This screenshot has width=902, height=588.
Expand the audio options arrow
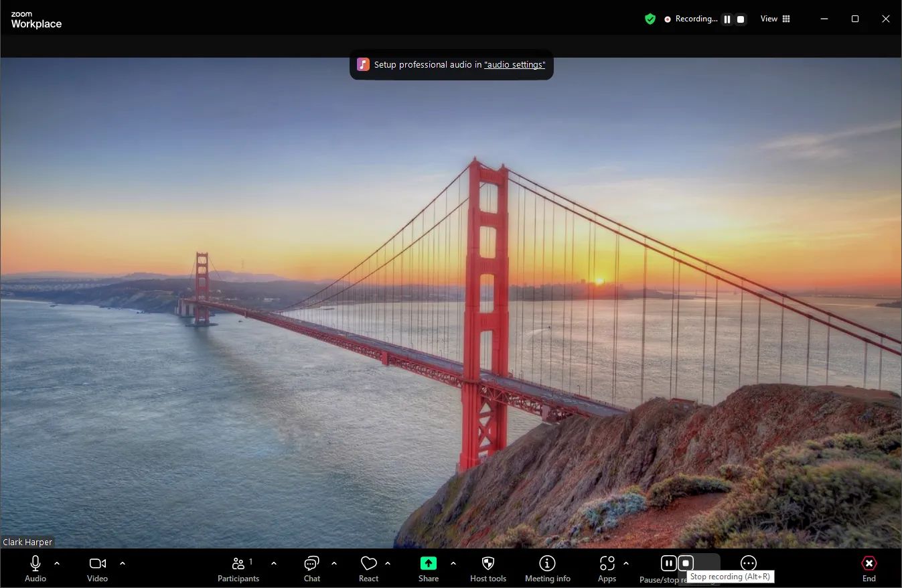pos(57,563)
